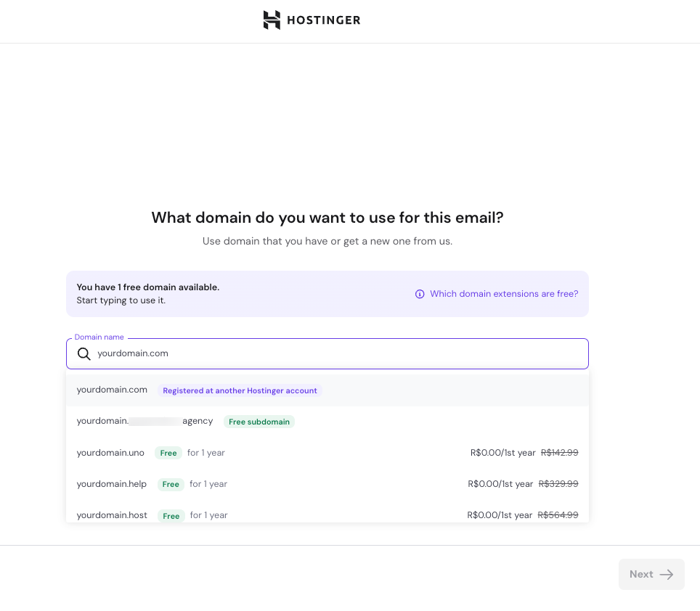Click the Free badge on yourdomain.host
This screenshot has width=700, height=611.
(x=171, y=516)
